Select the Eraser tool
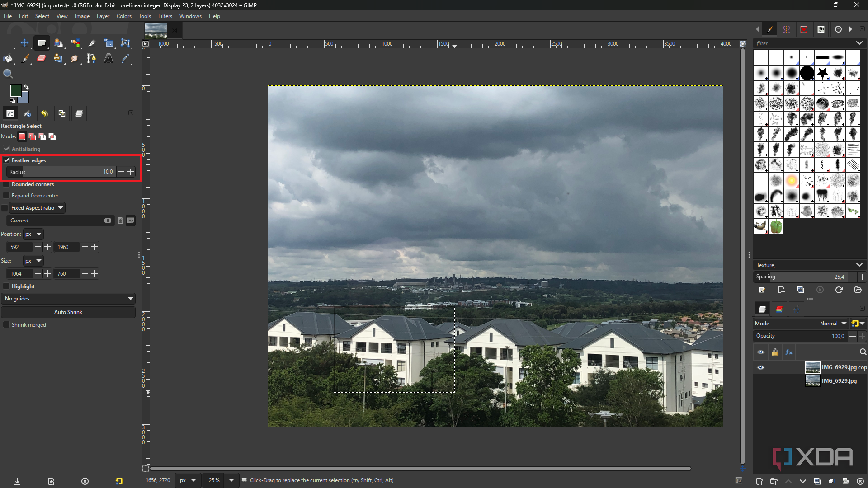Screen dimensions: 868x488 [x=42, y=58]
